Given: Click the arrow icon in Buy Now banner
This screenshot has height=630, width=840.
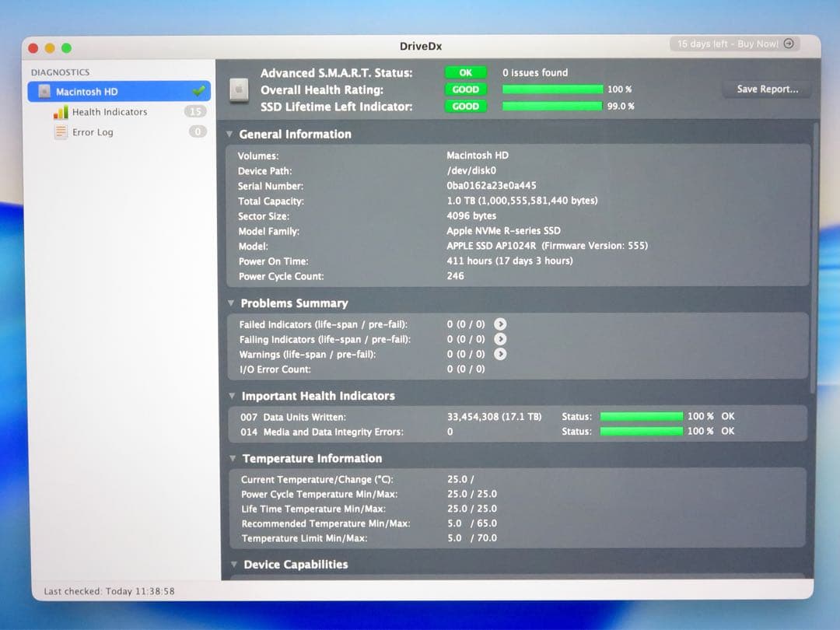Looking at the screenshot, I should pos(789,44).
